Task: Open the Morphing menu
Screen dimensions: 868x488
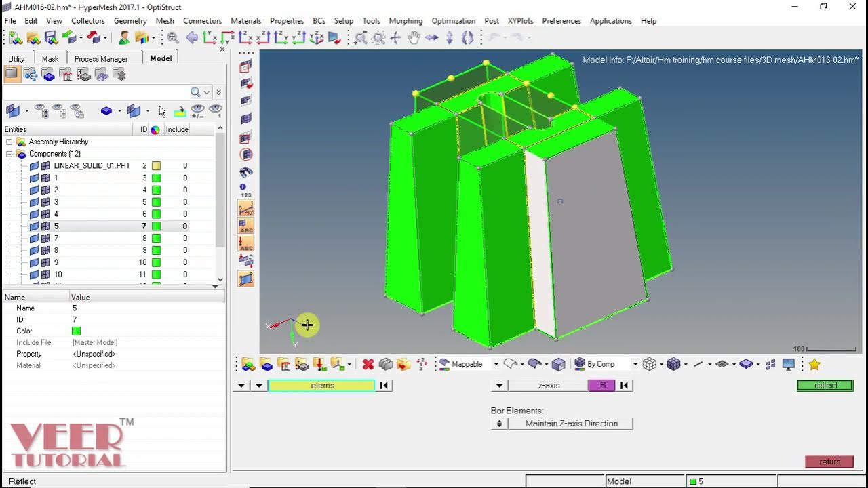Action: coord(406,21)
